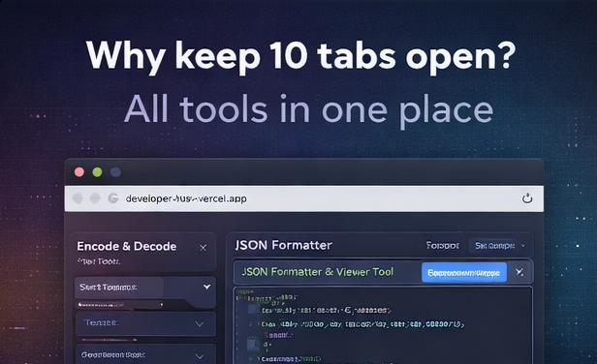
Task: Close the Encode & Decode panel
Action: point(203,248)
